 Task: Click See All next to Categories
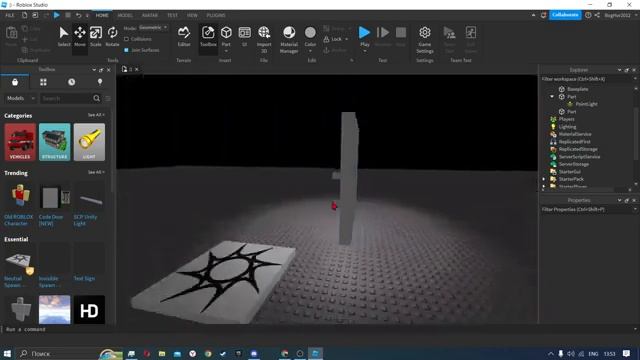tap(96, 115)
